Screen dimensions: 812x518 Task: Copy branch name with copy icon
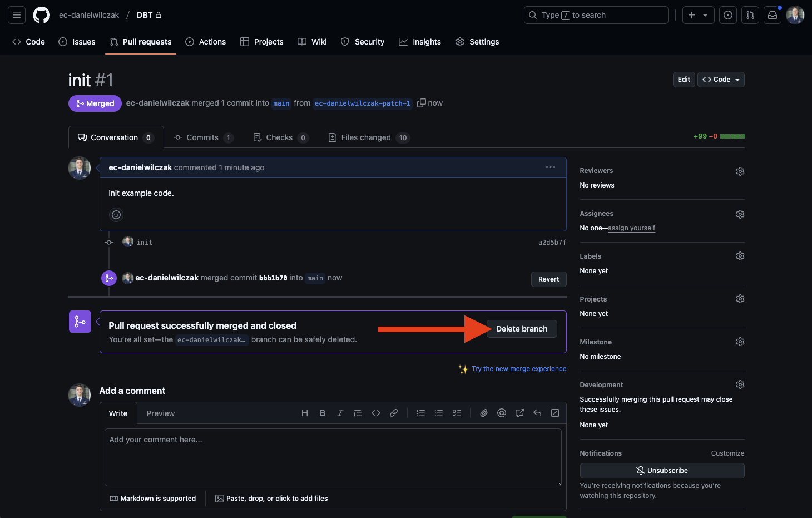422,103
